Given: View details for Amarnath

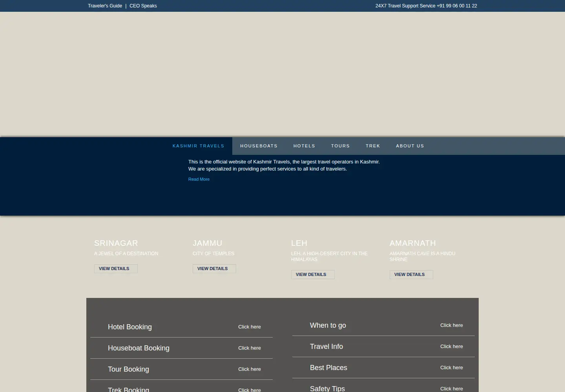Looking at the screenshot, I should pyautogui.click(x=411, y=274).
